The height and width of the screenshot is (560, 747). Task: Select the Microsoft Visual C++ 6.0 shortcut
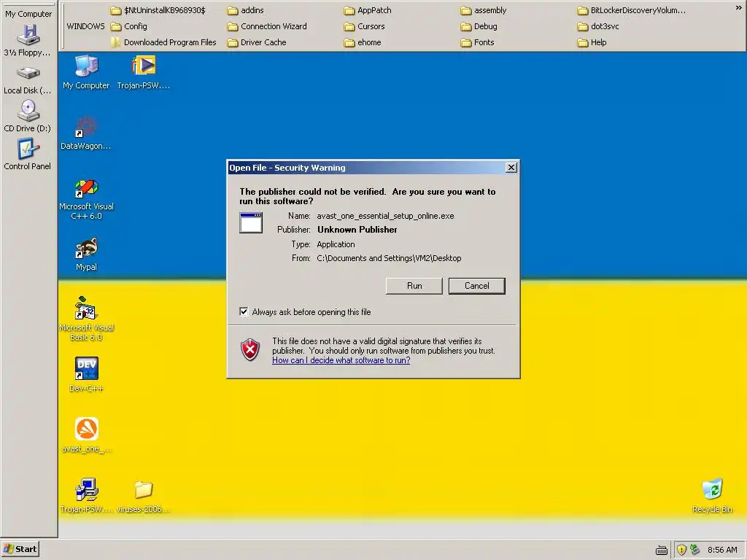86,199
